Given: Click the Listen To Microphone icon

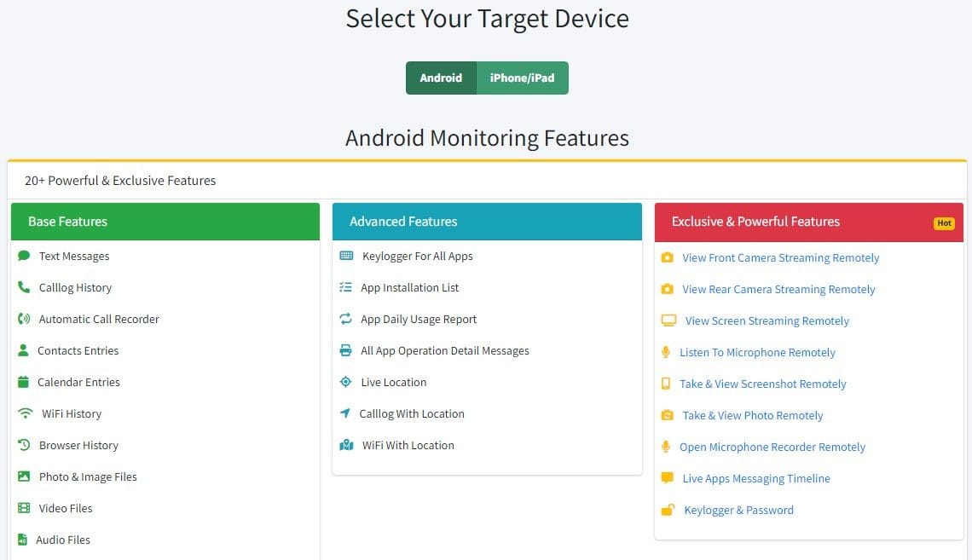Looking at the screenshot, I should (x=666, y=352).
